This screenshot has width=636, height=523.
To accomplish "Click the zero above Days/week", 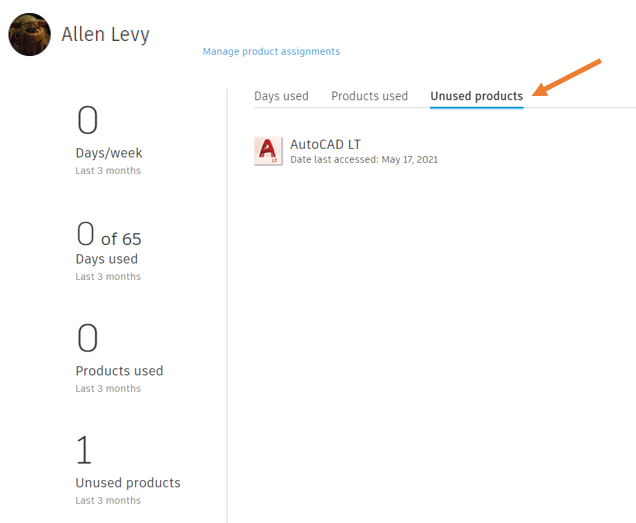I will point(88,120).
